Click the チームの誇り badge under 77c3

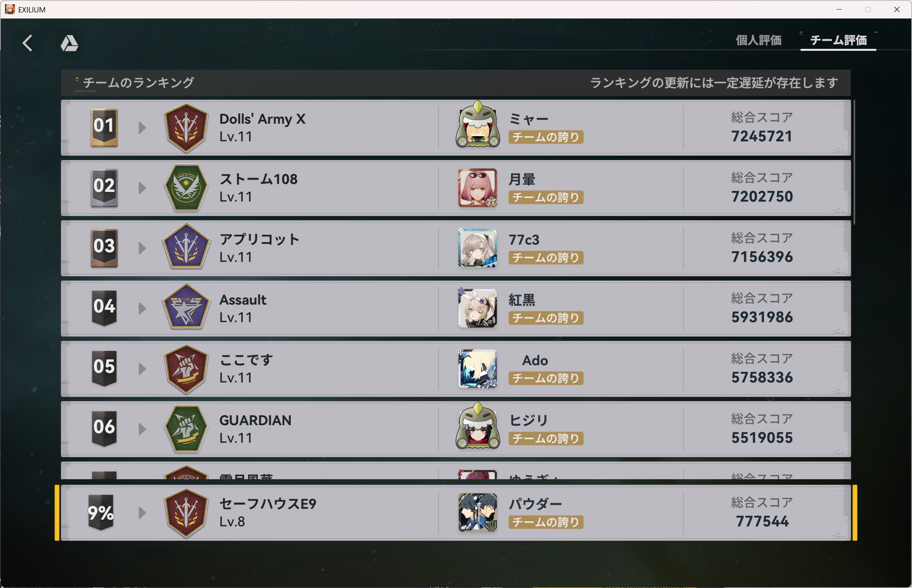pyautogui.click(x=546, y=258)
